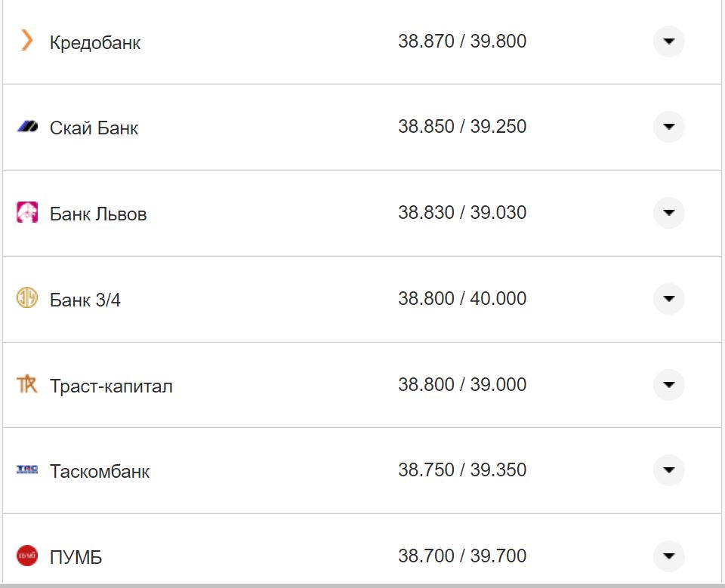The width and height of the screenshot is (725, 588).
Task: Click the Траст-капитал TK logo
Action: pos(27,385)
